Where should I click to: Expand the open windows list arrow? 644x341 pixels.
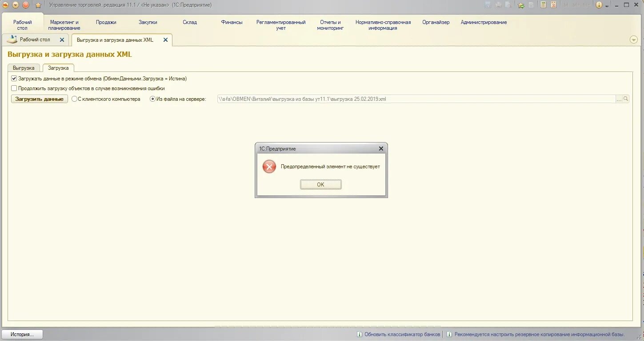tap(634, 40)
